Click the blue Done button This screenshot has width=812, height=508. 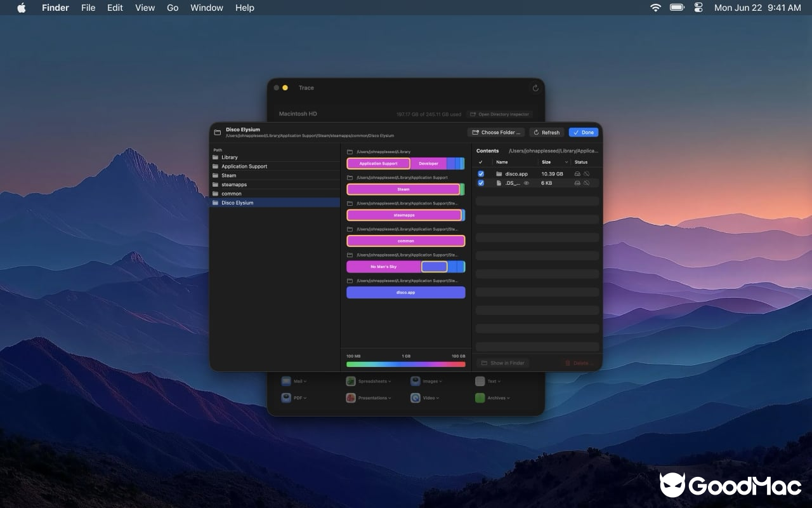click(584, 132)
